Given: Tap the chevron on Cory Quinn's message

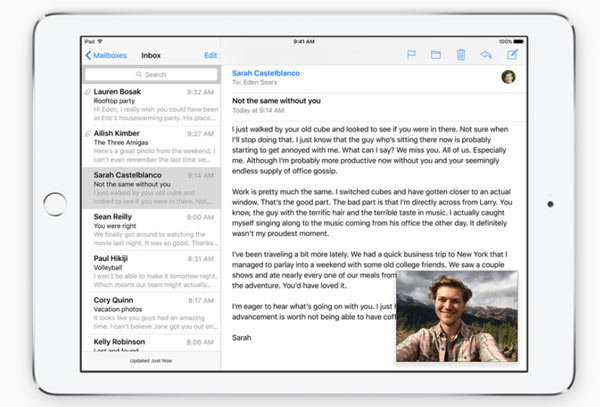Looking at the screenshot, I should [x=215, y=299].
